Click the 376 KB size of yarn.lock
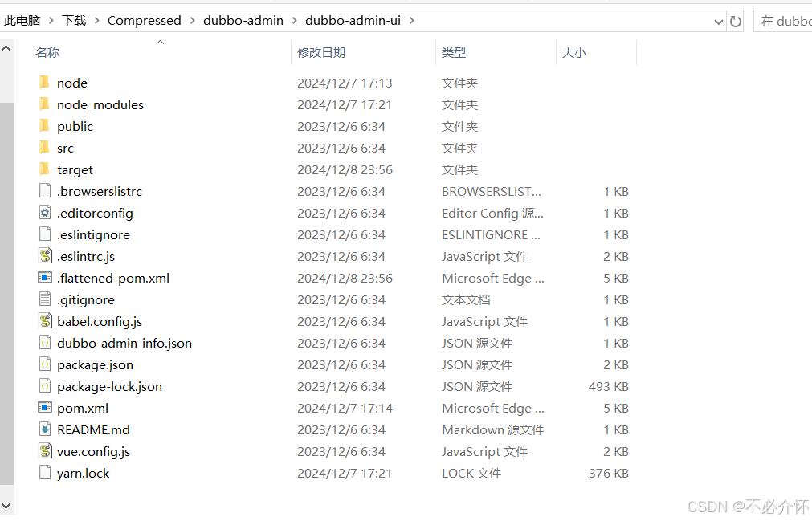812x521 pixels. [609, 474]
